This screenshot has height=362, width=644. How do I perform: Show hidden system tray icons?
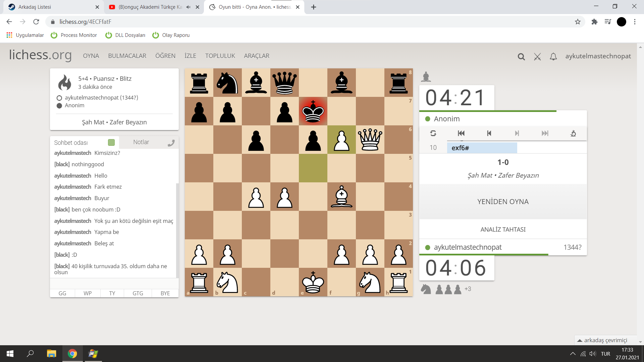point(573,354)
